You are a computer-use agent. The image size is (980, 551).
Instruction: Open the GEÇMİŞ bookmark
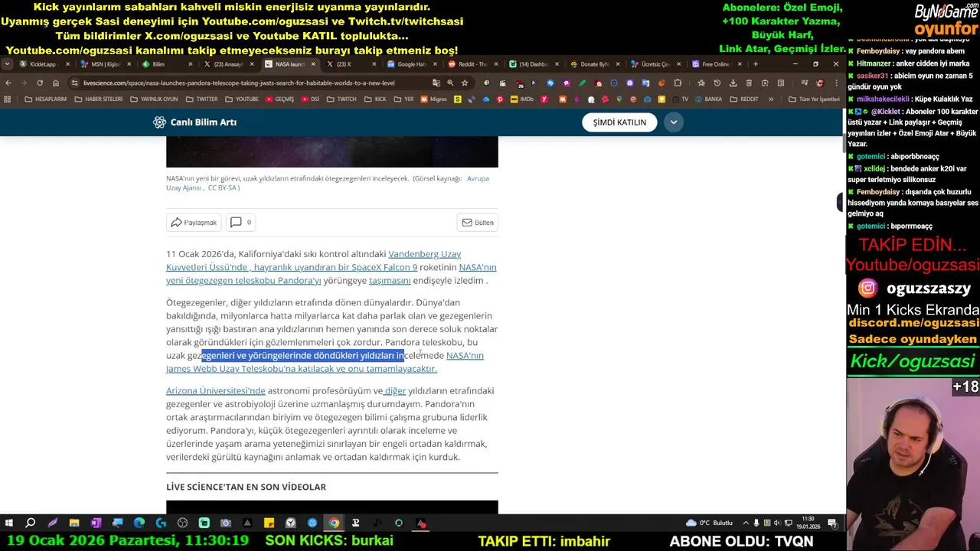(279, 99)
